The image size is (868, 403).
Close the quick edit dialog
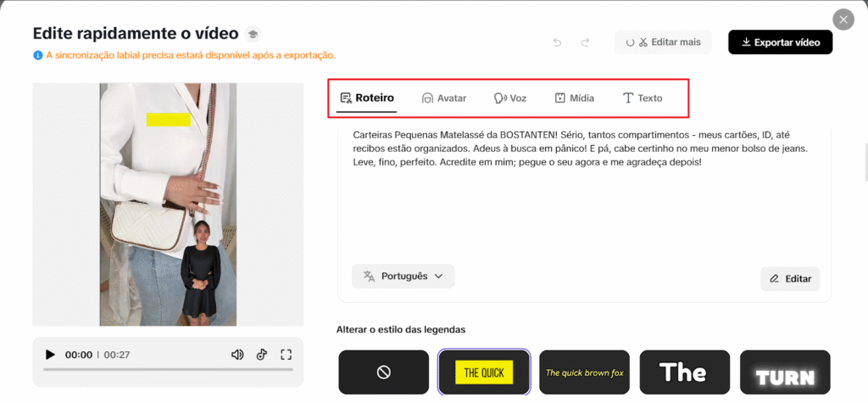[843, 20]
